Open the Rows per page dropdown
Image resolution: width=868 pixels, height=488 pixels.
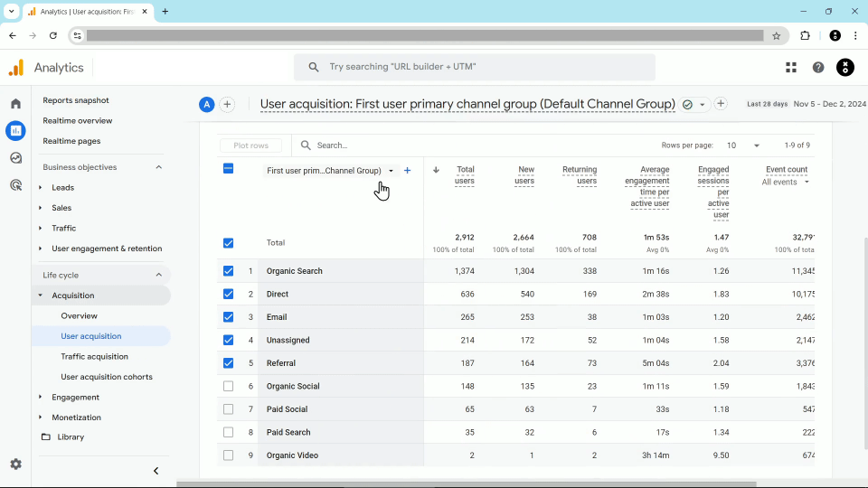tap(742, 145)
